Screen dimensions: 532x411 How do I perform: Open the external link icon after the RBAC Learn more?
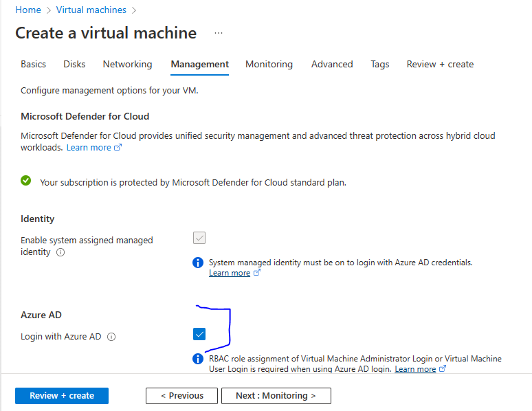pos(443,368)
